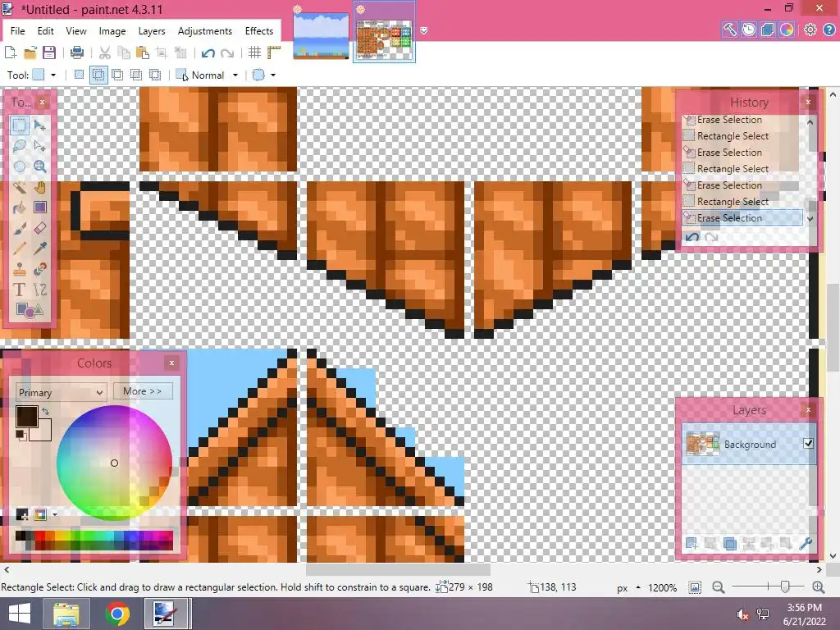Click the Print icon in toolbar
Image resolution: width=840 pixels, height=630 pixels.
coord(77,52)
